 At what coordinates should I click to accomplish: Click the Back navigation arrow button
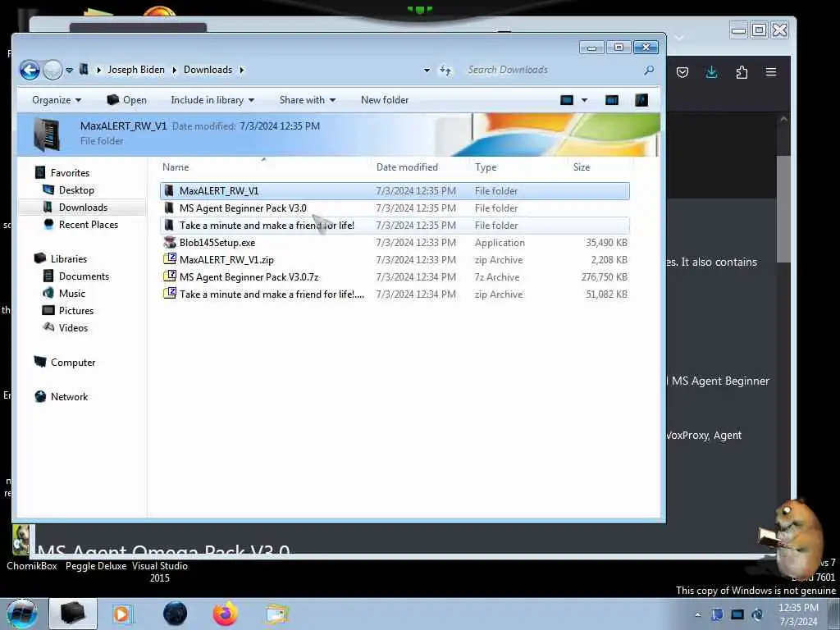(30, 70)
